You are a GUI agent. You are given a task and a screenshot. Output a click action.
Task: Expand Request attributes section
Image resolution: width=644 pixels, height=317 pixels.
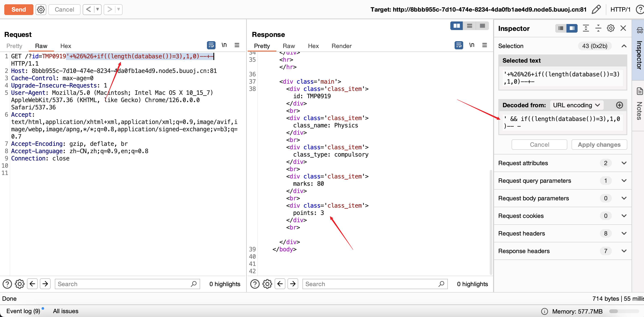pyautogui.click(x=563, y=163)
